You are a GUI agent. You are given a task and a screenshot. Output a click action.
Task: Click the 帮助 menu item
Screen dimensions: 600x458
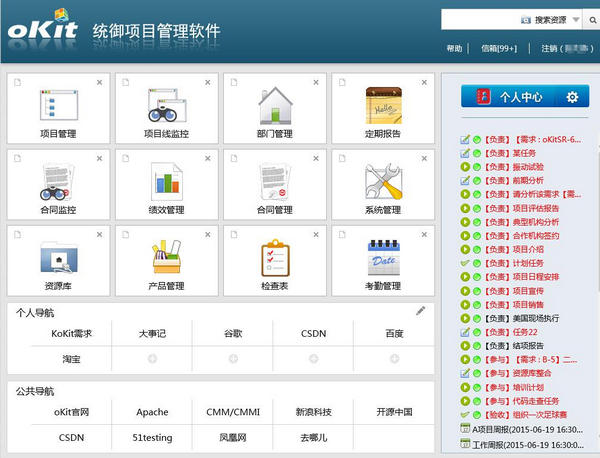[x=455, y=48]
